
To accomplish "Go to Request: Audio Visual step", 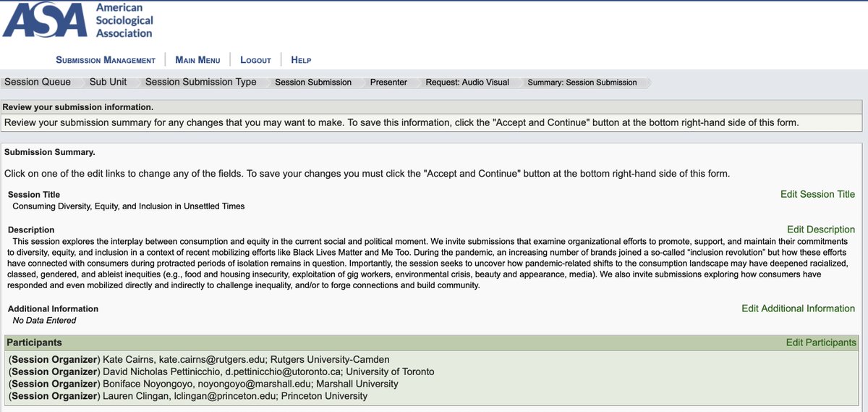I will [x=467, y=82].
